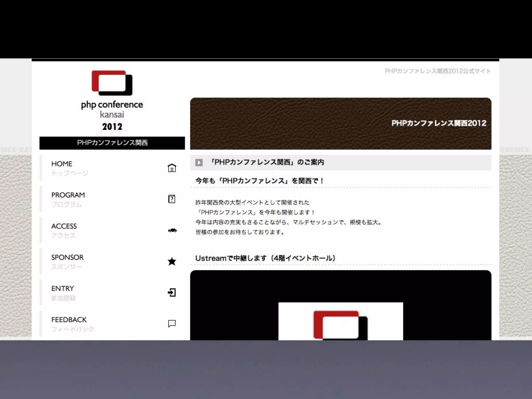The width and height of the screenshot is (532, 399).
Task: Click the PHPカンファレンス関西2012公式サイト header text
Action: coord(438,71)
